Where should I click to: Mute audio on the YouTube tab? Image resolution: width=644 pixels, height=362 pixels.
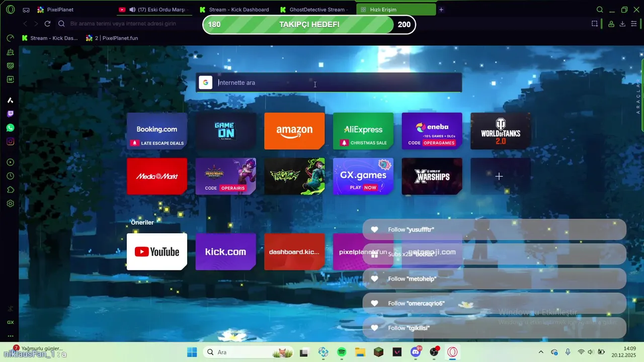pyautogui.click(x=132, y=10)
